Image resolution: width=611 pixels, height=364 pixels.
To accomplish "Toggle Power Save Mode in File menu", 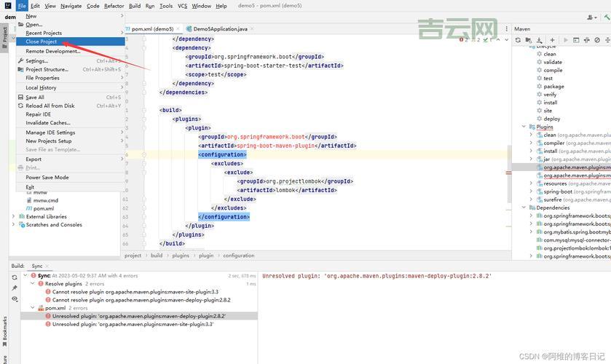I will [47, 177].
